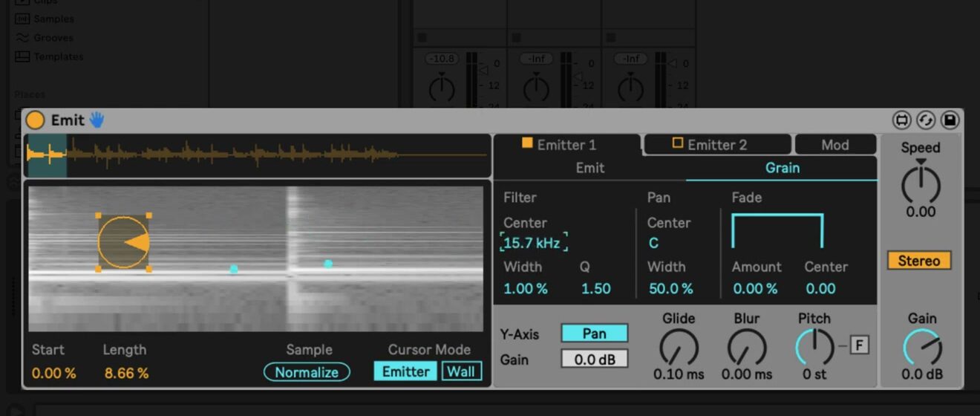Set Cursor Mode to Wall
This screenshot has width=980, height=416.
pyautogui.click(x=461, y=371)
